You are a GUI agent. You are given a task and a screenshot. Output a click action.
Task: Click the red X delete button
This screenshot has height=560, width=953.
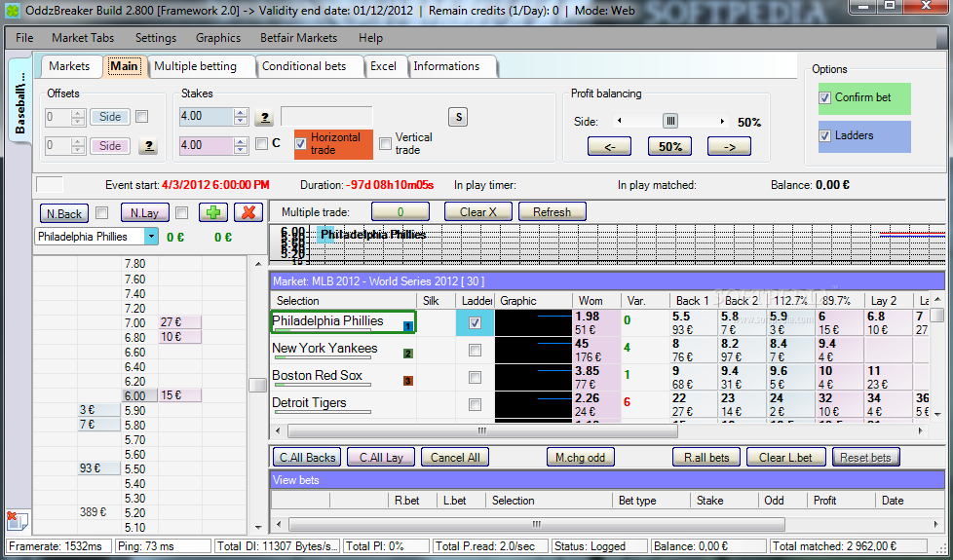(x=248, y=212)
